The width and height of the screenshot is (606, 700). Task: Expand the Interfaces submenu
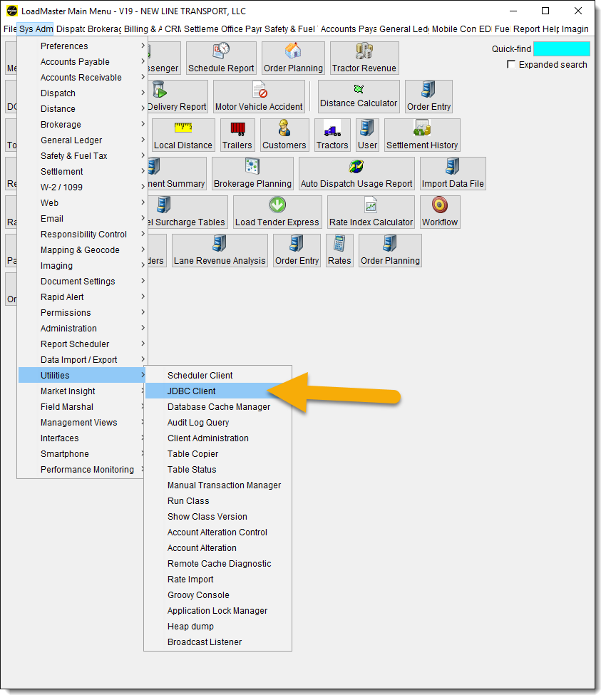(x=61, y=438)
